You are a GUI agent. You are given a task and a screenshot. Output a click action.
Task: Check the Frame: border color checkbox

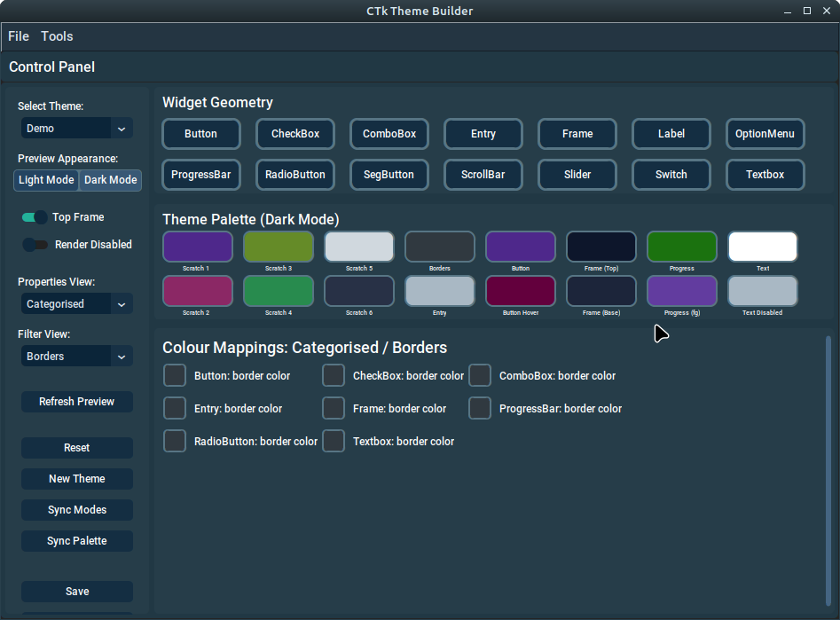pos(334,408)
